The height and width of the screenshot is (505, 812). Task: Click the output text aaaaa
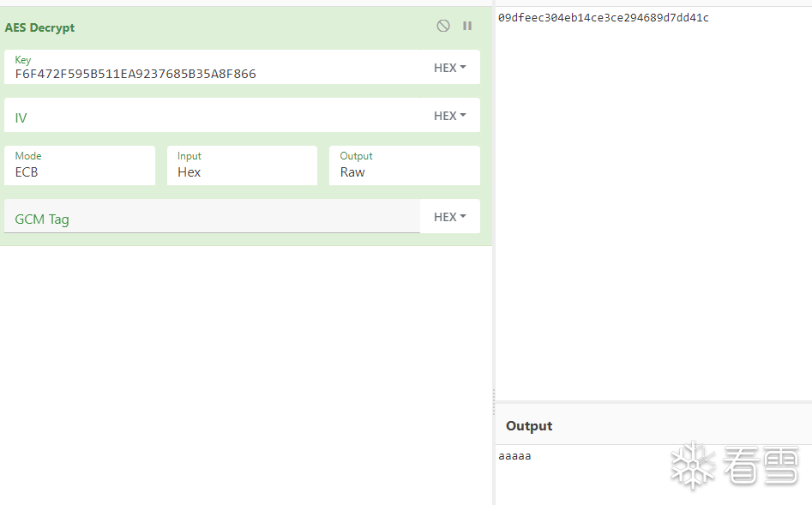coord(514,456)
